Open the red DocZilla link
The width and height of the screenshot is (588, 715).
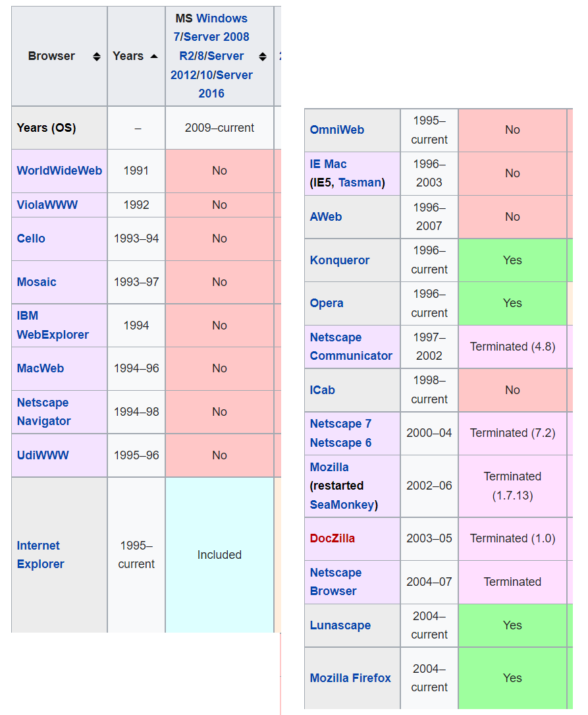coord(332,538)
